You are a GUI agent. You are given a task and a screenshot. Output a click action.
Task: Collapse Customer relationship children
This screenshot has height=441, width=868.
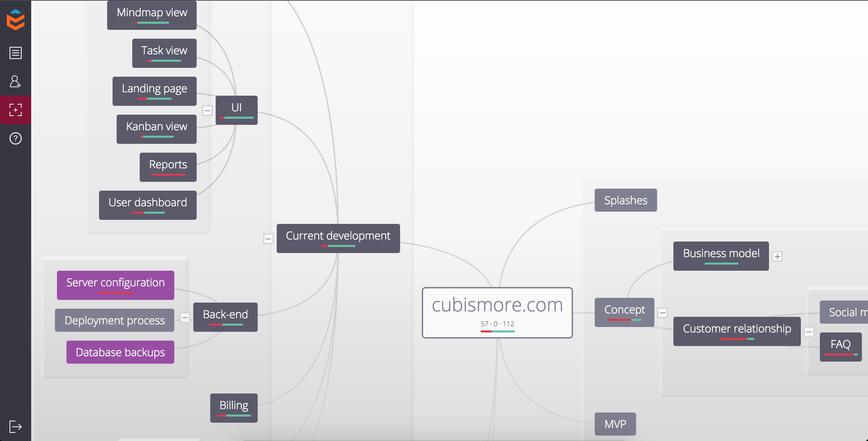click(x=809, y=332)
